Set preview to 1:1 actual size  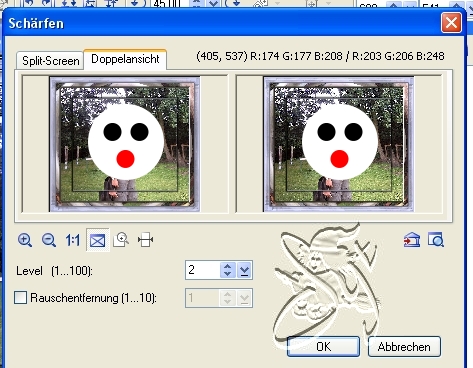tap(73, 240)
